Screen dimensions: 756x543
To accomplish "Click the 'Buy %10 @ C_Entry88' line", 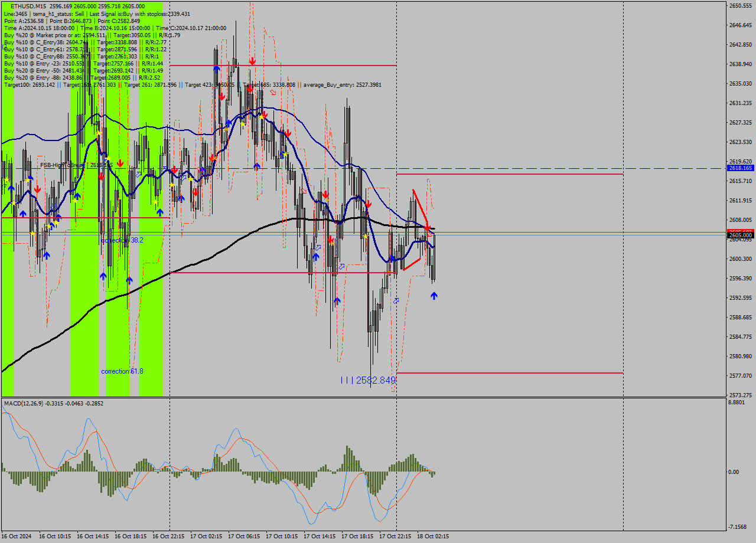I will click(x=82, y=56).
